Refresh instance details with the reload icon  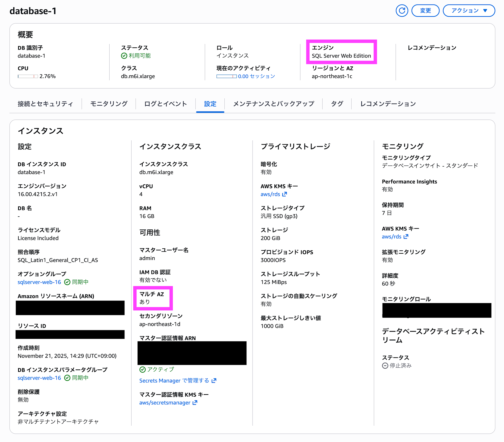tap(402, 11)
